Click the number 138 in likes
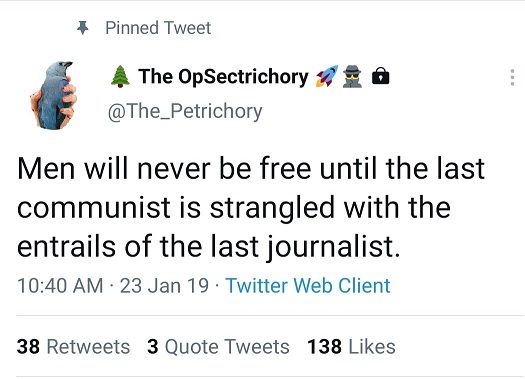Viewport: 525px width, 379px height. pyautogui.click(x=324, y=347)
